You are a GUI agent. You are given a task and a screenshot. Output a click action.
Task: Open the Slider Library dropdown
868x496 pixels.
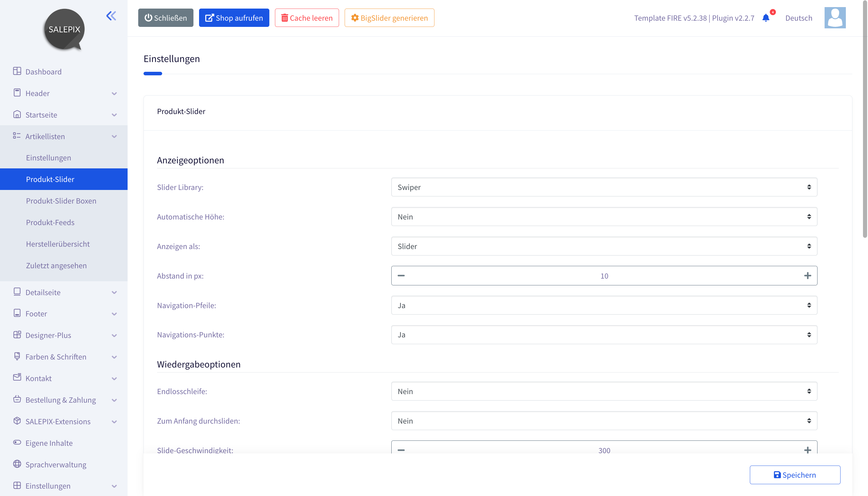[604, 187]
